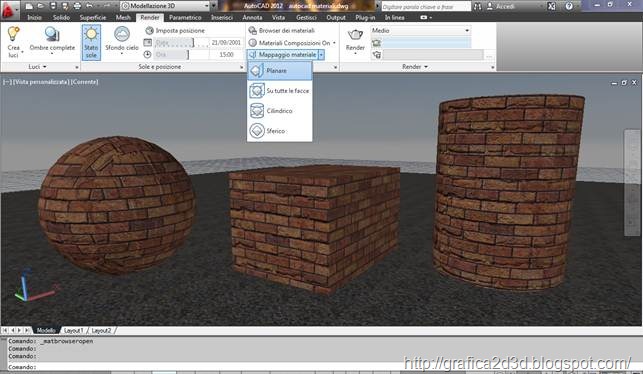Viewport: 643px width, 374px height.
Task: Switch to the Mesh ribbon tab
Action: tap(123, 18)
